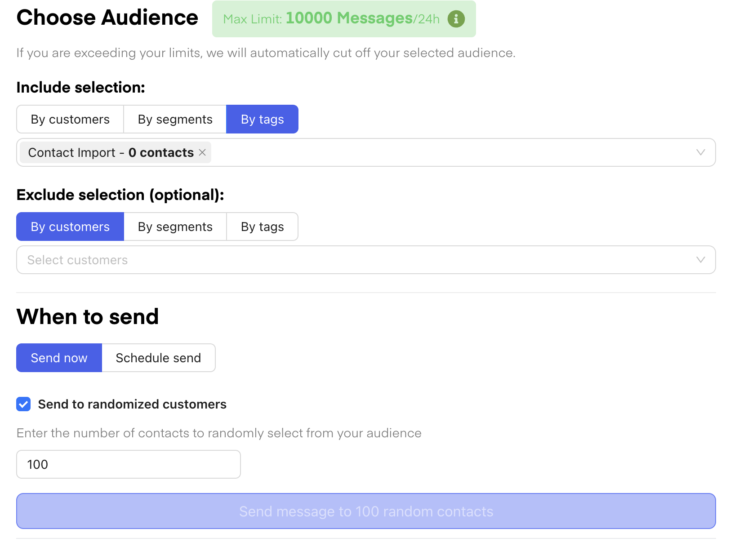Viewport: 730px width, 560px height.
Task: Select By customers under Exclude selection
Action: [70, 227]
